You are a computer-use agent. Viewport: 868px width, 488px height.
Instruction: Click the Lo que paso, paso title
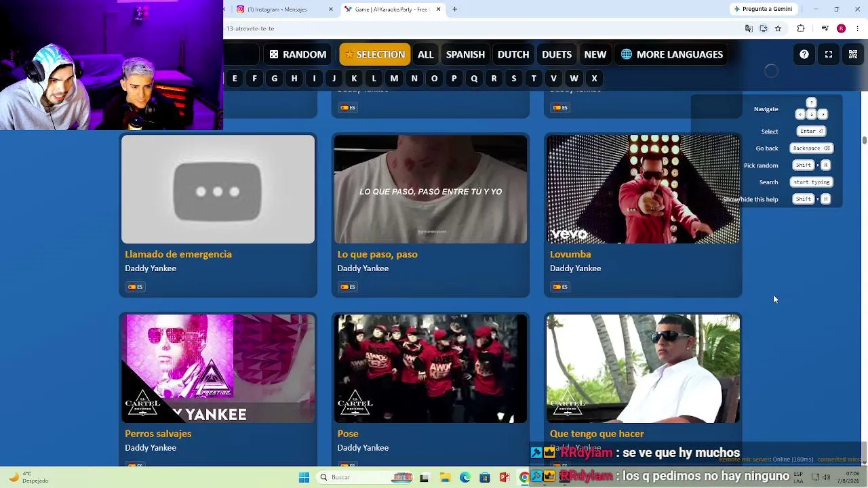377,254
